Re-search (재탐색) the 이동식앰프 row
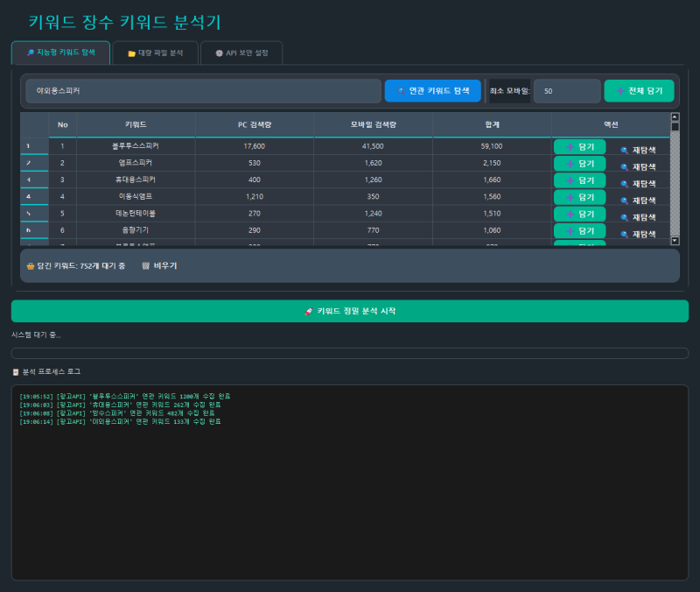Image resolution: width=700 pixels, height=592 pixels. click(x=639, y=201)
